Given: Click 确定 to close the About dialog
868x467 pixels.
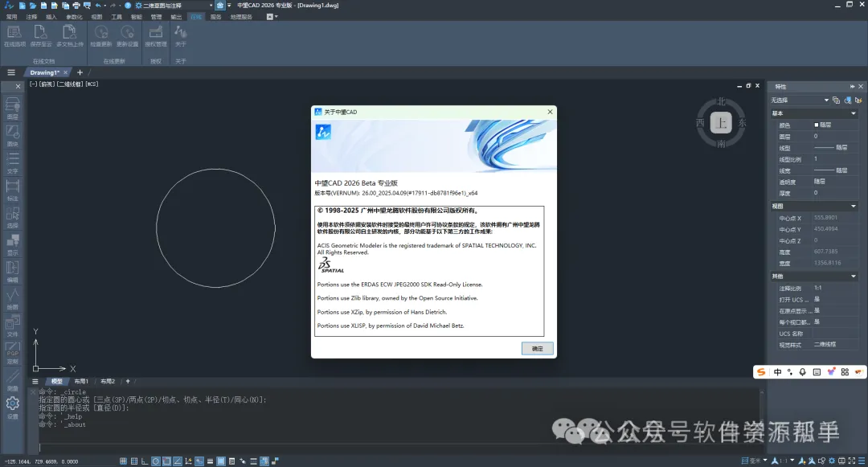Looking at the screenshot, I should pyautogui.click(x=537, y=349).
